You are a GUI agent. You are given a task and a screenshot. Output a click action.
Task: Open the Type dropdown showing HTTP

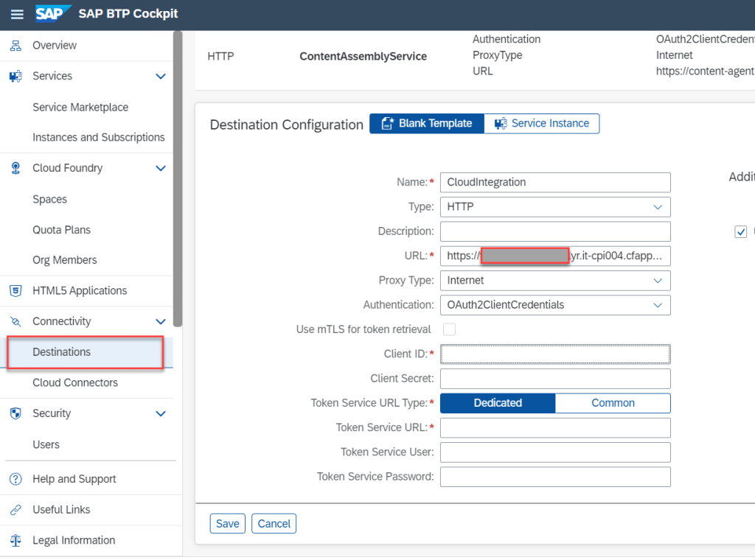point(555,207)
